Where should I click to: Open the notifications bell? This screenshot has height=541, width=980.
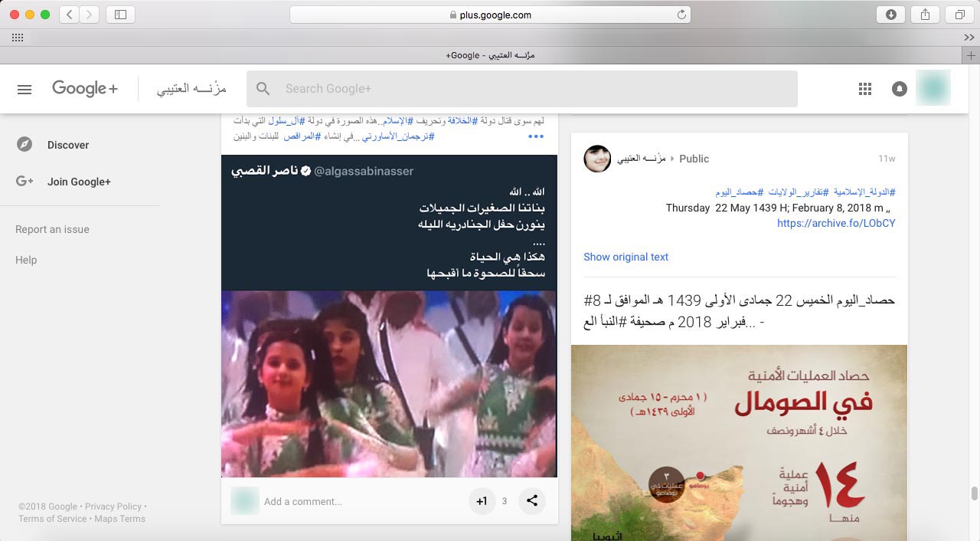[900, 89]
